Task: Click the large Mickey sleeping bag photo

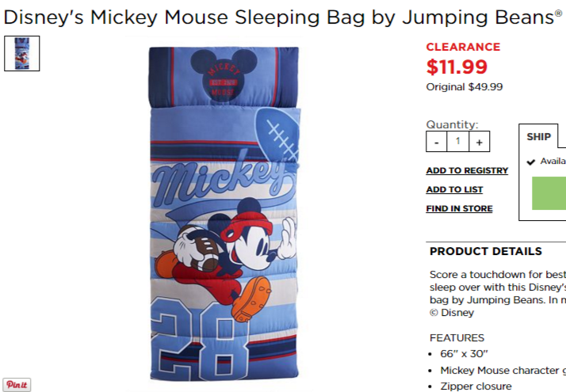Action: [224, 214]
